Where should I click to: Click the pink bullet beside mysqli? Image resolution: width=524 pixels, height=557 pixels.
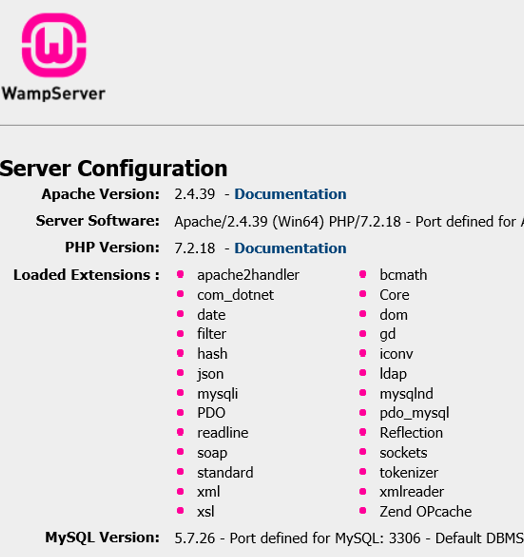[x=180, y=393]
